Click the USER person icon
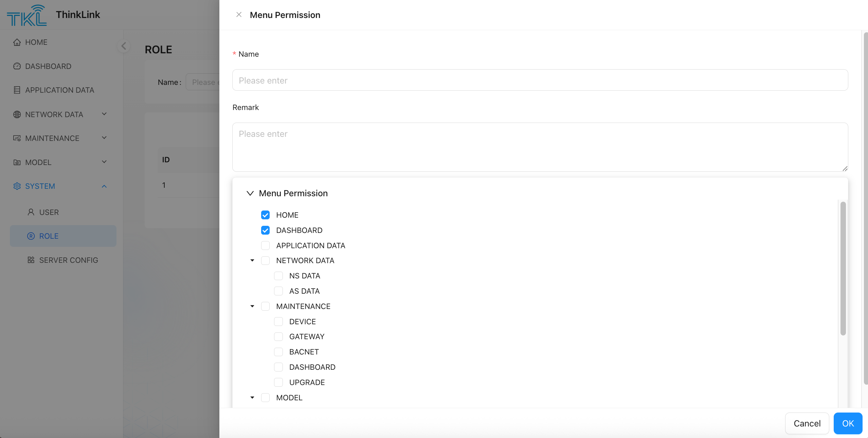The width and height of the screenshot is (868, 438). tap(31, 212)
